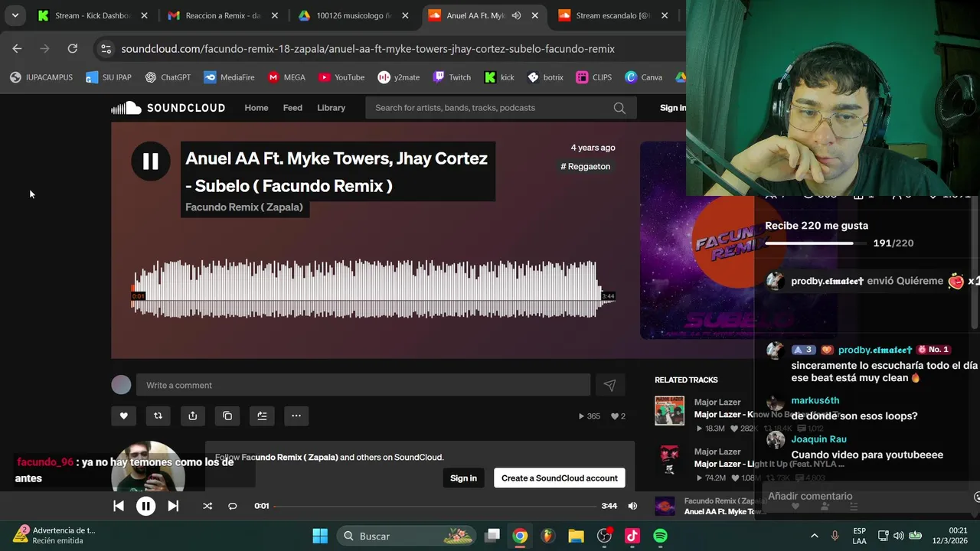Repost the track
Image resolution: width=980 pixels, height=551 pixels.
[x=158, y=416]
